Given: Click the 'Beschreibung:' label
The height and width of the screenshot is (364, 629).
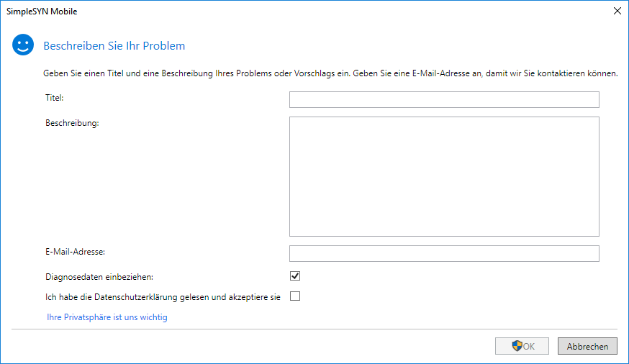Looking at the screenshot, I should click(x=72, y=122).
